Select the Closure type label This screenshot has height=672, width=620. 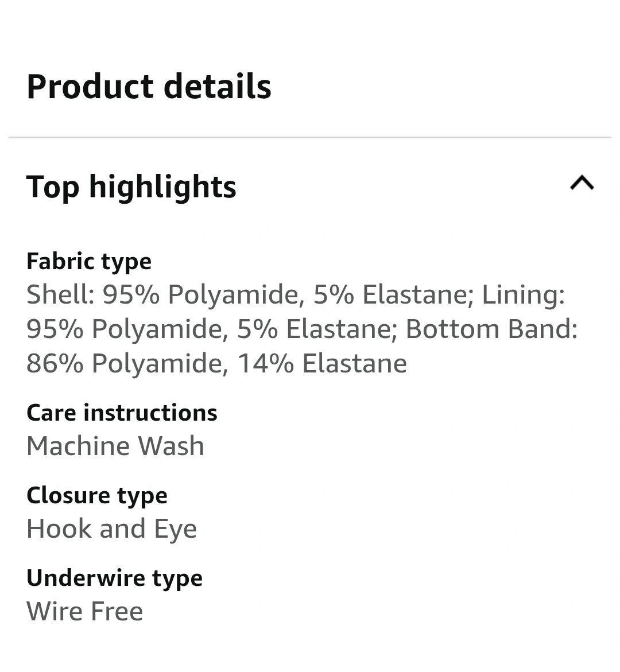(97, 495)
